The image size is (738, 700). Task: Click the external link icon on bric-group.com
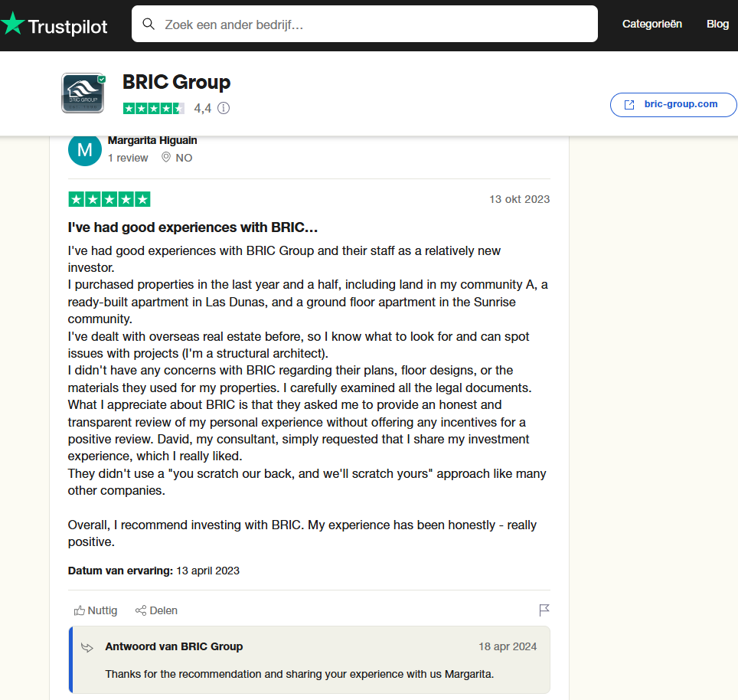click(629, 104)
